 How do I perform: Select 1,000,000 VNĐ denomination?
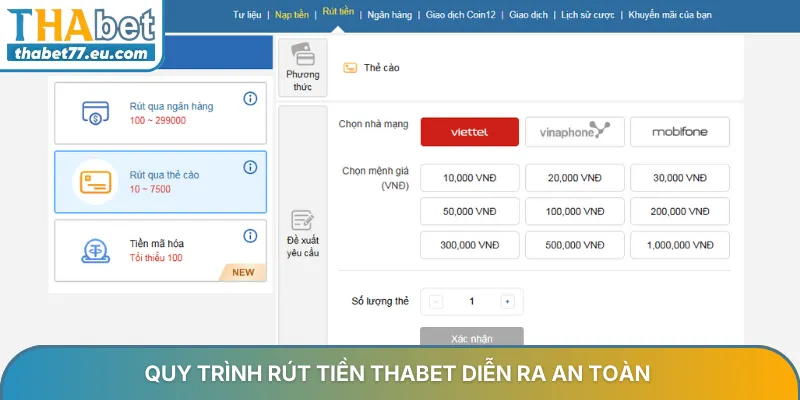tap(680, 245)
